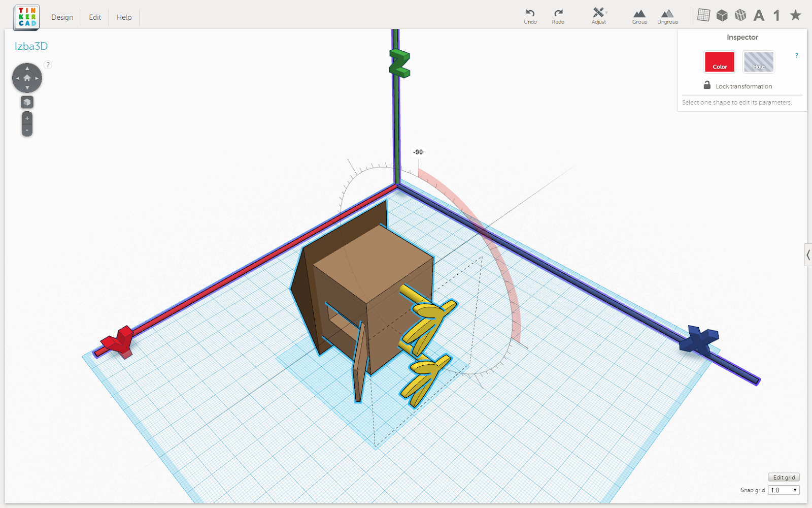Choose the letter A shape
Screen dimensions: 812x508
coord(759,15)
